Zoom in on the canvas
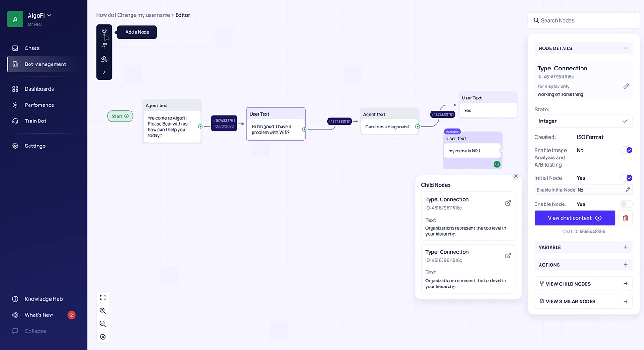The width and height of the screenshot is (644, 350). (x=103, y=311)
